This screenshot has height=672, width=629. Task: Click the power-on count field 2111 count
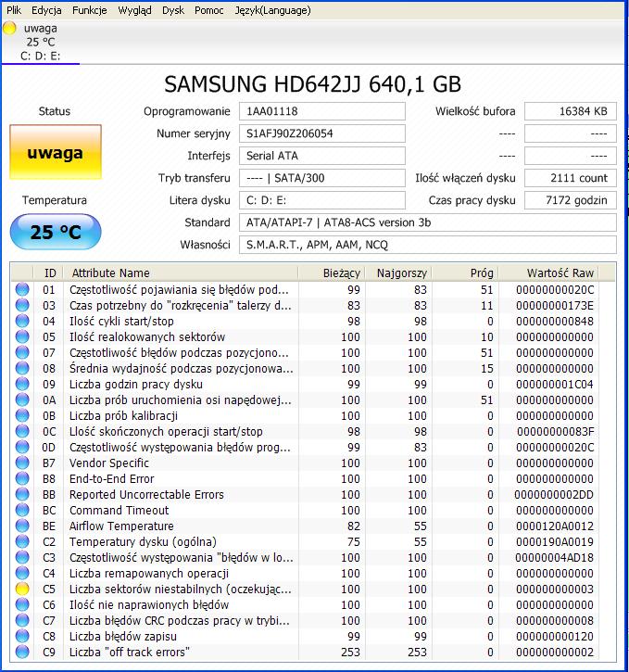click(571, 178)
